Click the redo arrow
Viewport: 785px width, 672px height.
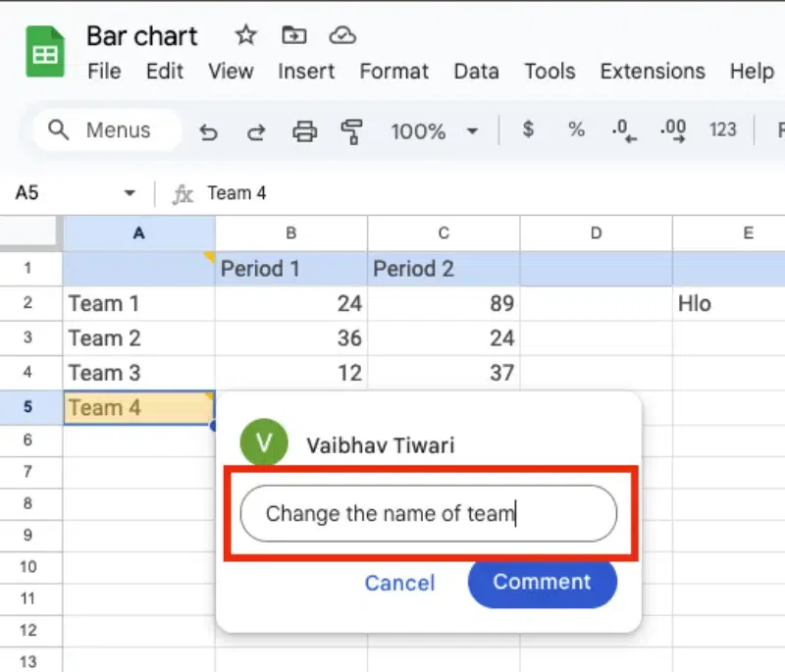256,131
